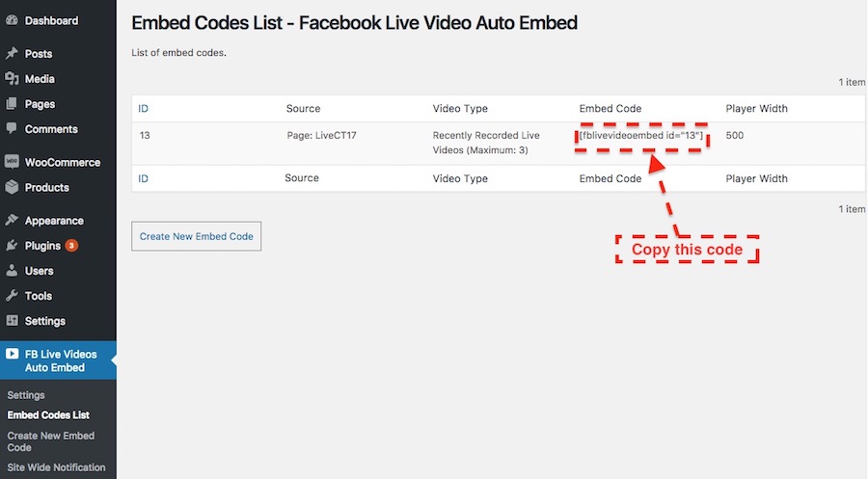Click the Dashboard gauge icon
868x479 pixels.
tap(12, 20)
